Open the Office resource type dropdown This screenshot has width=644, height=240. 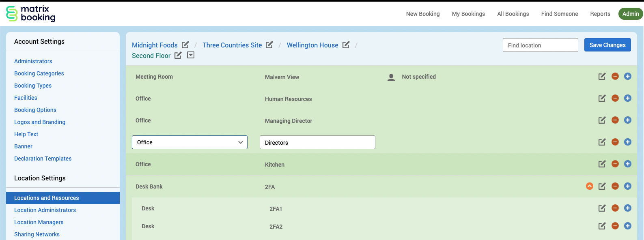click(190, 142)
